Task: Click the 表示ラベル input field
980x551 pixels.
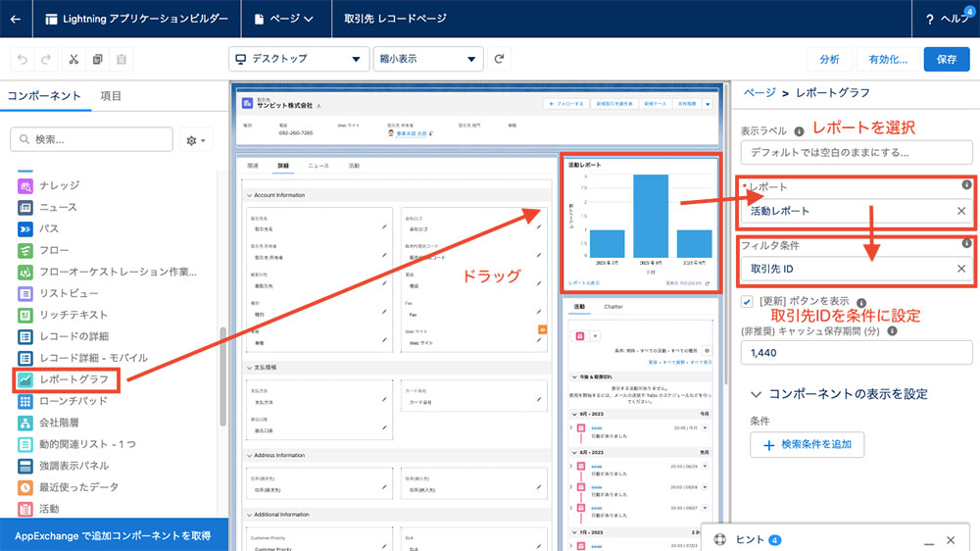Action: pyautogui.click(x=856, y=153)
